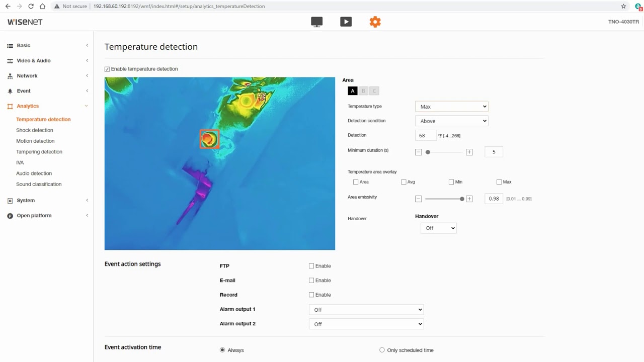Open Motion detection menu item
Viewport: 644px width, 362px height.
pyautogui.click(x=35, y=141)
